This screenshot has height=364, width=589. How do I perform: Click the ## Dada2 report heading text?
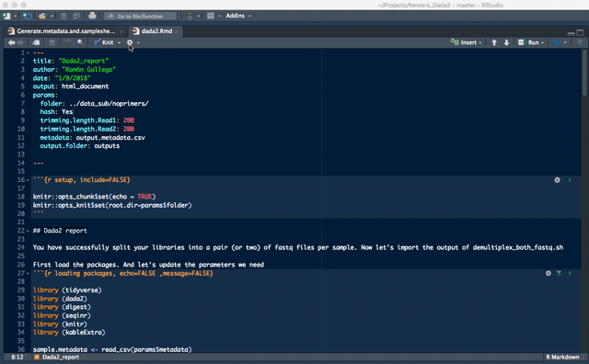coord(60,231)
